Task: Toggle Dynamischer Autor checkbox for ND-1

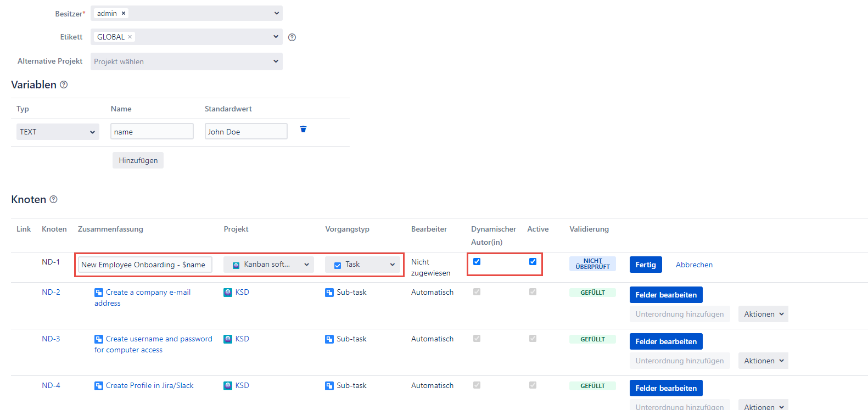Action: [x=477, y=262]
